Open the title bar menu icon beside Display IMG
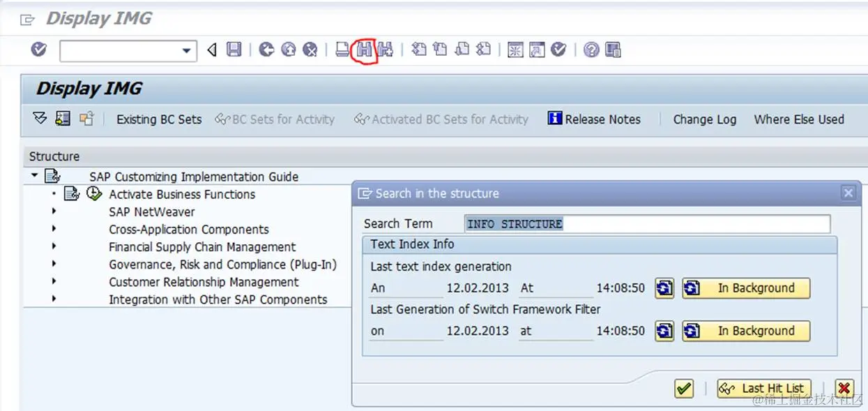The height and width of the screenshot is (411, 868). point(28,20)
